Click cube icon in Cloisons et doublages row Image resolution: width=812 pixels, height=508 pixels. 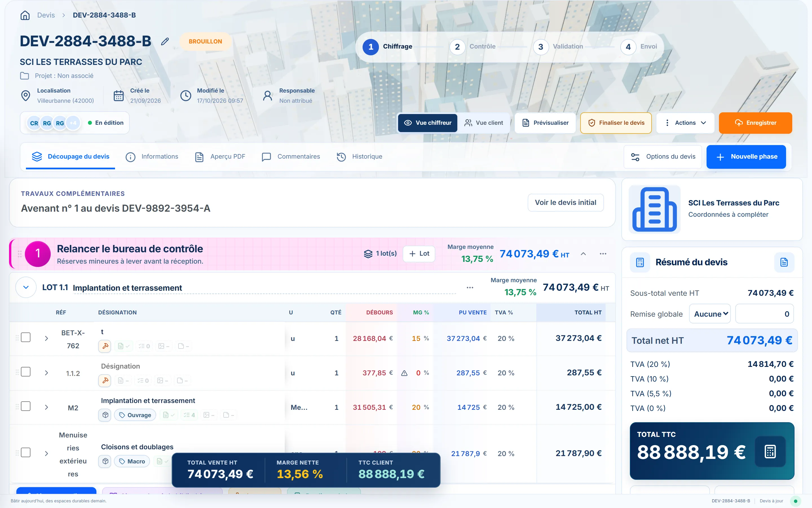(x=105, y=461)
